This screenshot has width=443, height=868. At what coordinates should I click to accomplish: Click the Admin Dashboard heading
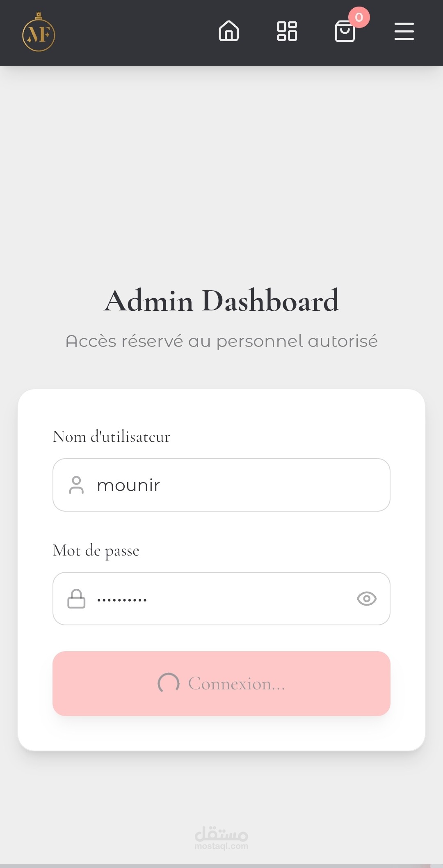click(x=221, y=301)
